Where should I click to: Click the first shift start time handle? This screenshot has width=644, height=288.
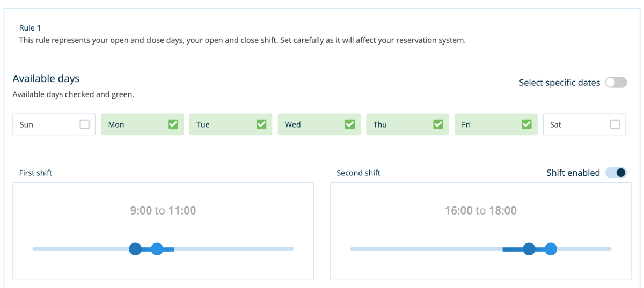(135, 249)
